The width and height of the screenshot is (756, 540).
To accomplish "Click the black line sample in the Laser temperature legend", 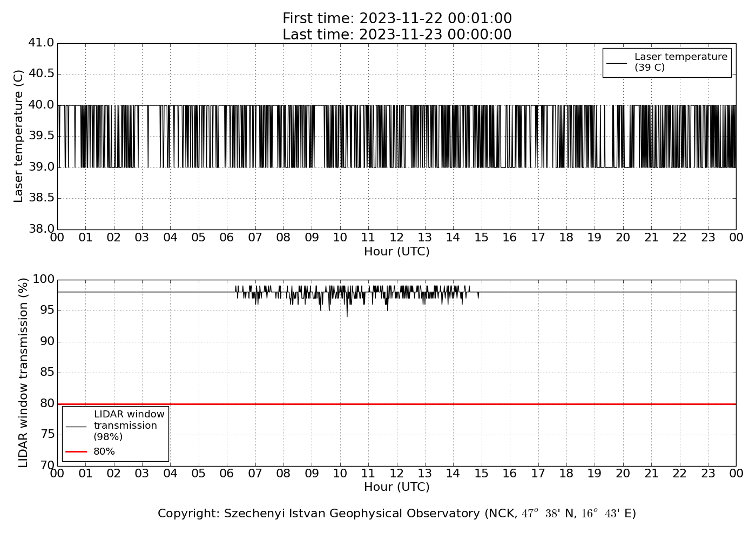I will 617,63.
